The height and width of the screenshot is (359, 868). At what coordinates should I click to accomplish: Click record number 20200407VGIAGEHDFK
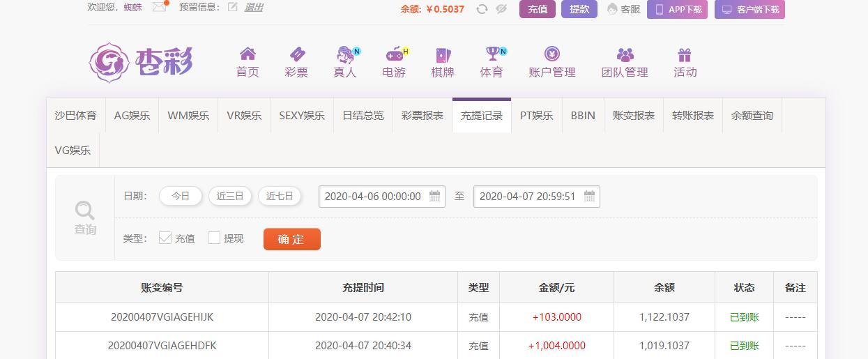tap(162, 345)
